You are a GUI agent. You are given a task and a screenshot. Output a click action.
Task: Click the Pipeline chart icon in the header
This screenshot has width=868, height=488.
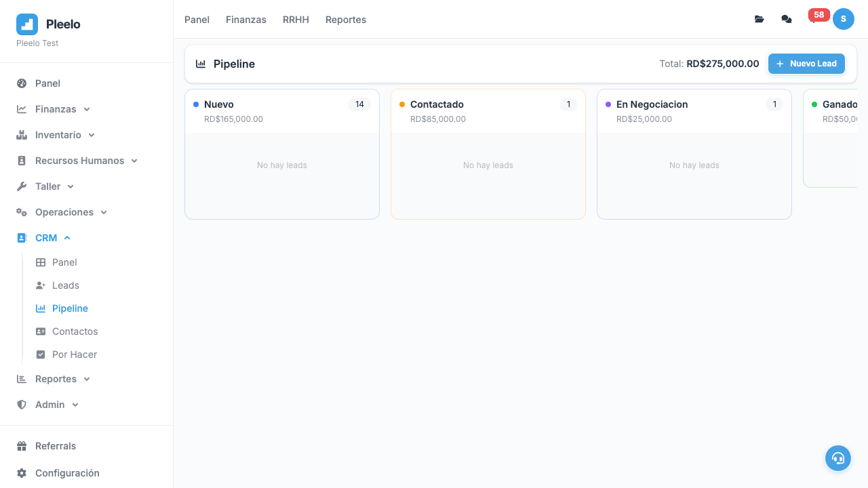pos(200,63)
